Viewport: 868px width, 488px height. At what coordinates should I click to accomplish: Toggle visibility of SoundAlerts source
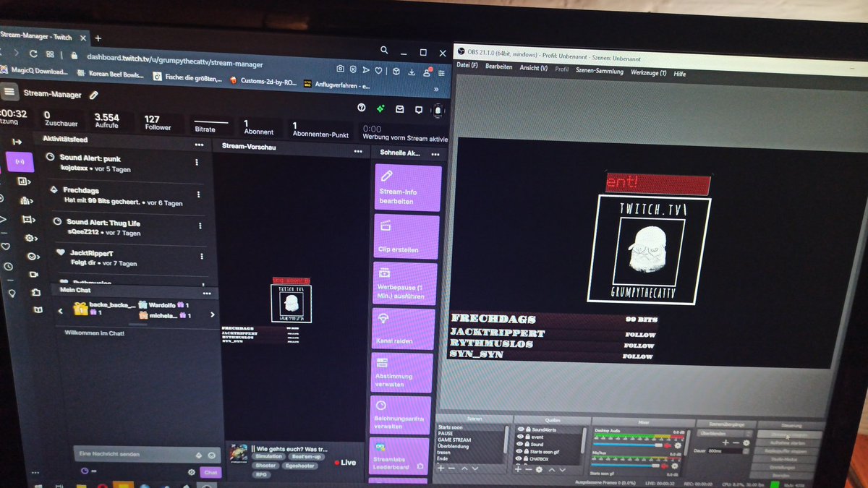[520, 429]
